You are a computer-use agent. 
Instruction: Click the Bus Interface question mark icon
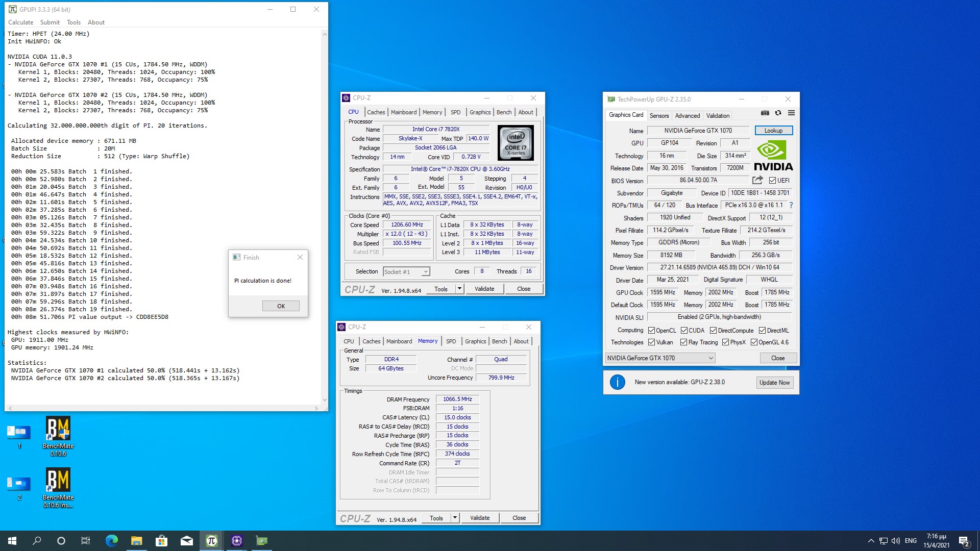click(x=791, y=205)
